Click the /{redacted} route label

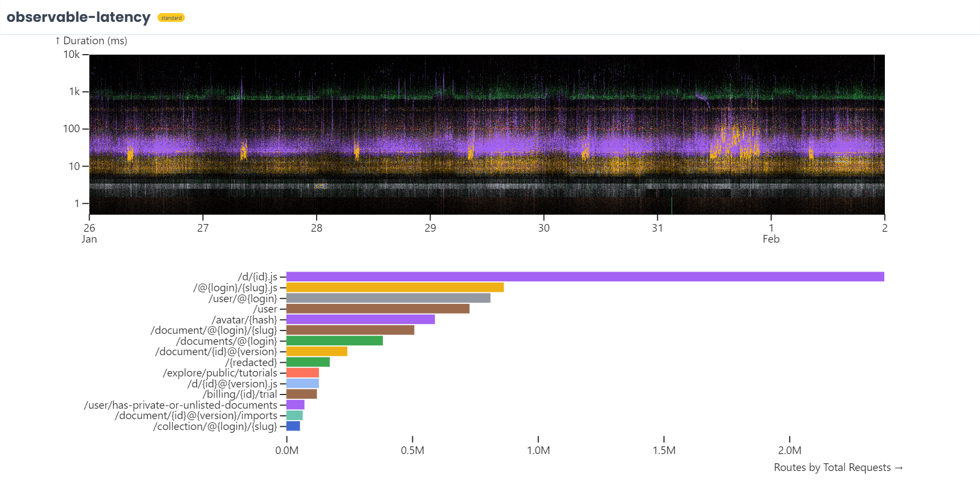tap(251, 362)
